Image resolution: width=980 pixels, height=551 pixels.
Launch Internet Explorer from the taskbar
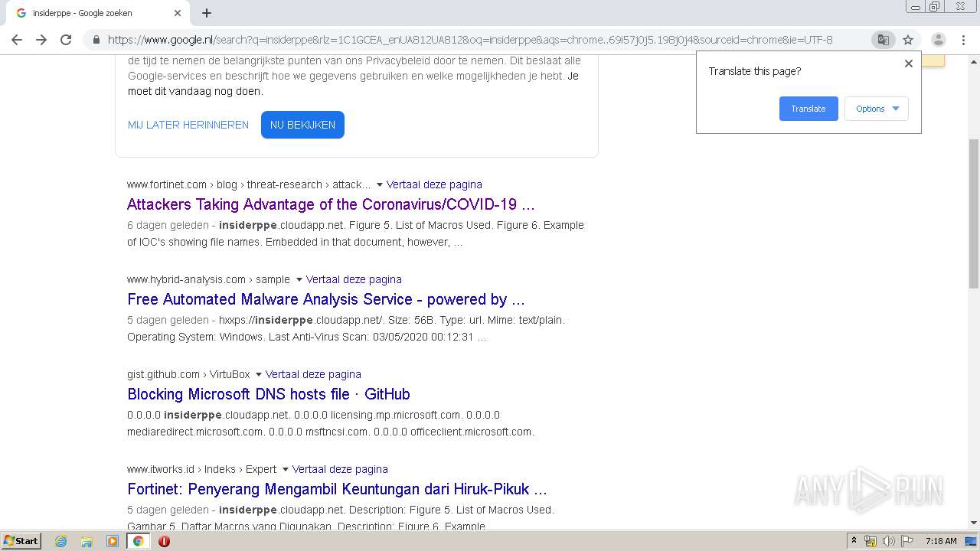point(61,541)
